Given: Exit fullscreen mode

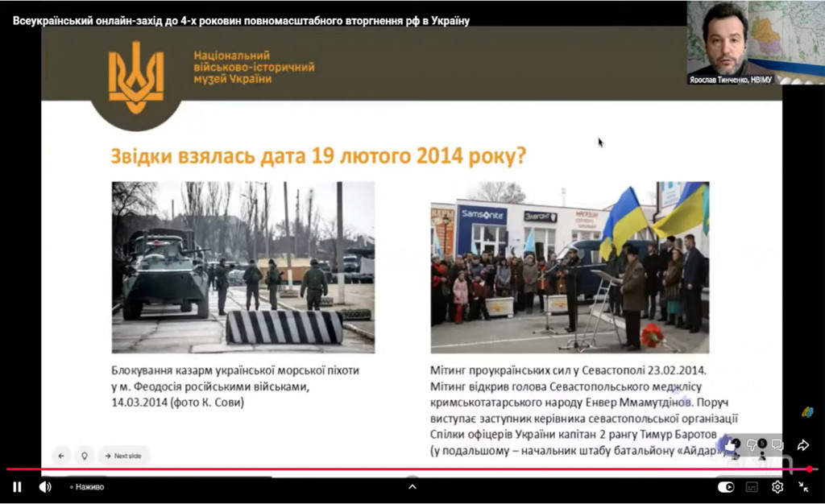Looking at the screenshot, I should [x=803, y=487].
